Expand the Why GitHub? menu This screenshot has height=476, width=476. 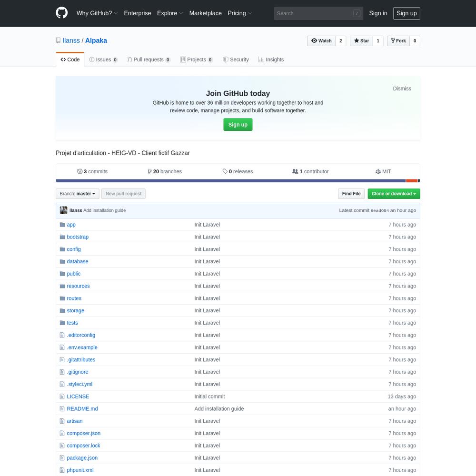point(97,13)
